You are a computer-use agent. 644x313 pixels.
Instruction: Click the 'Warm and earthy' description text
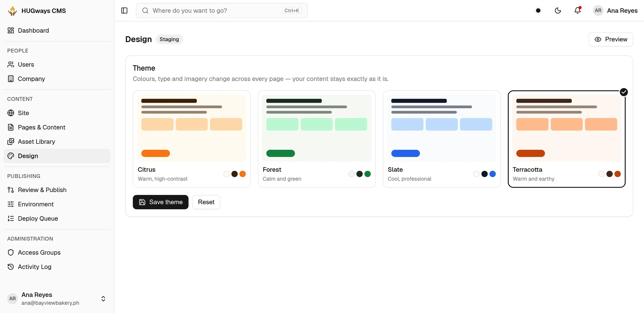point(533,179)
